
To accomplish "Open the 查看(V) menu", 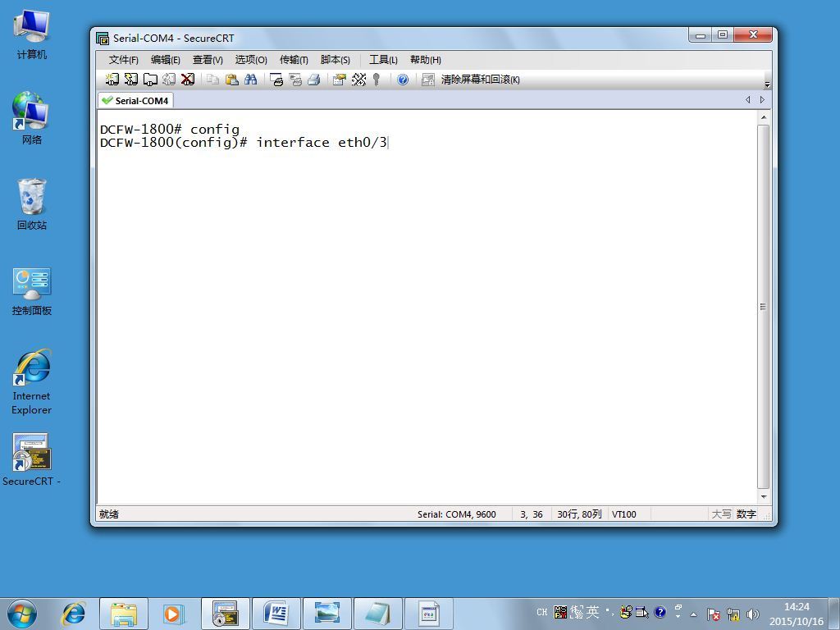I will [x=208, y=59].
